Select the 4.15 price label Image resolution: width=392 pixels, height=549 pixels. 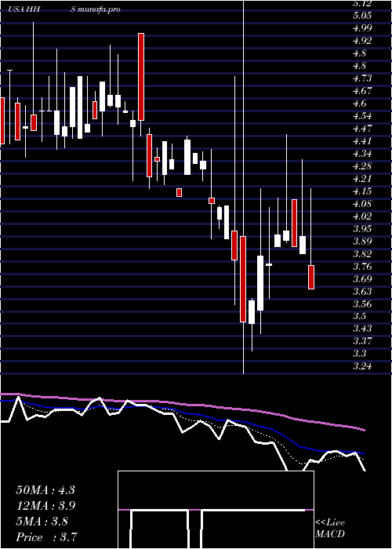coord(362,191)
